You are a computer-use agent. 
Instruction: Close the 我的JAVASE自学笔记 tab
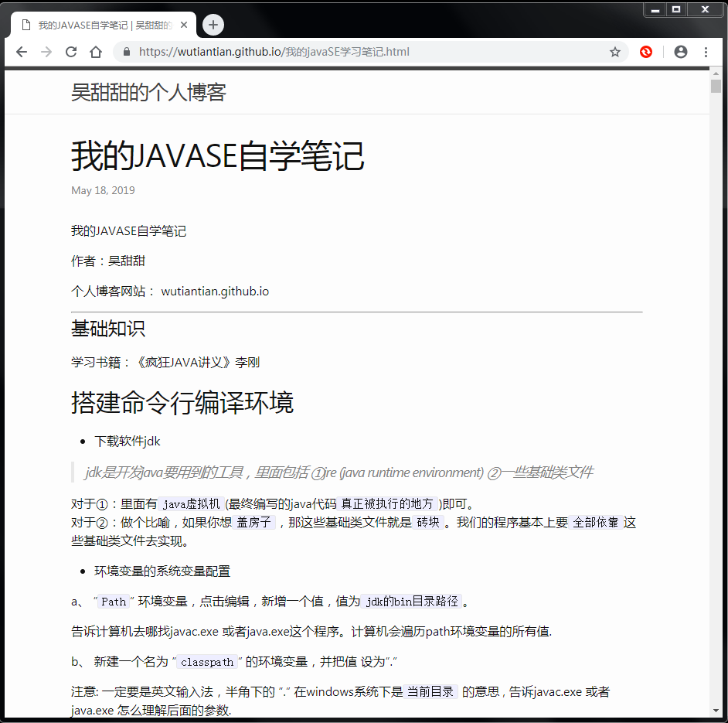click(184, 25)
